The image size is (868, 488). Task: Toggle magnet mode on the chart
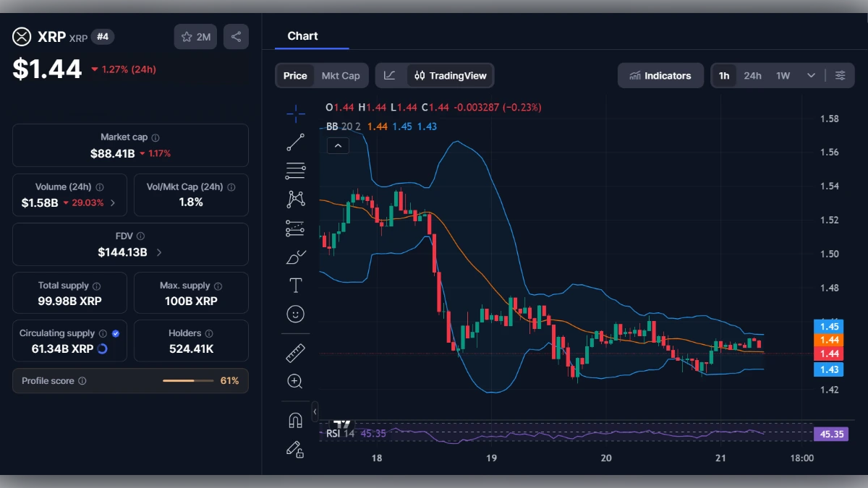click(295, 420)
